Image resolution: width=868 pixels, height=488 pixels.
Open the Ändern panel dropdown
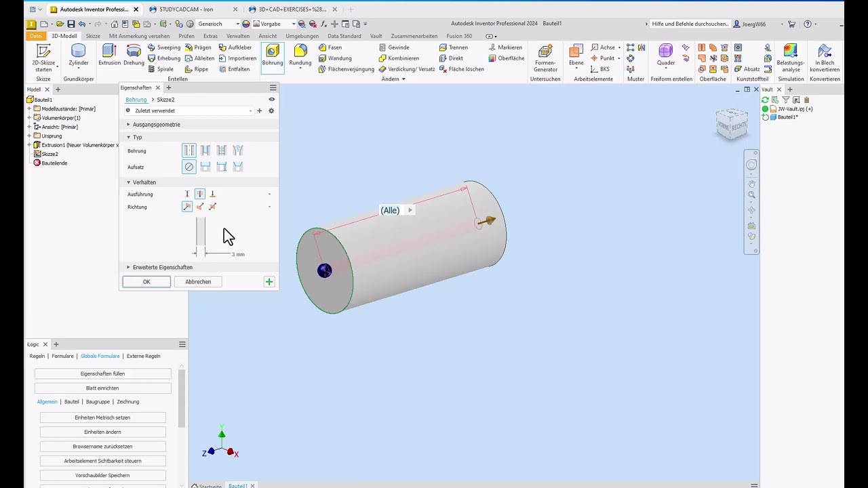393,79
